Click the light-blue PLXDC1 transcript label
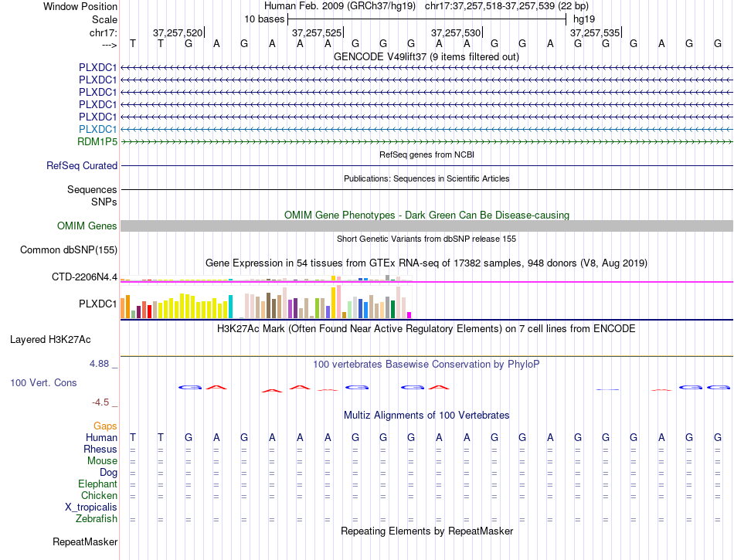This screenshot has width=734, height=560. [97, 129]
